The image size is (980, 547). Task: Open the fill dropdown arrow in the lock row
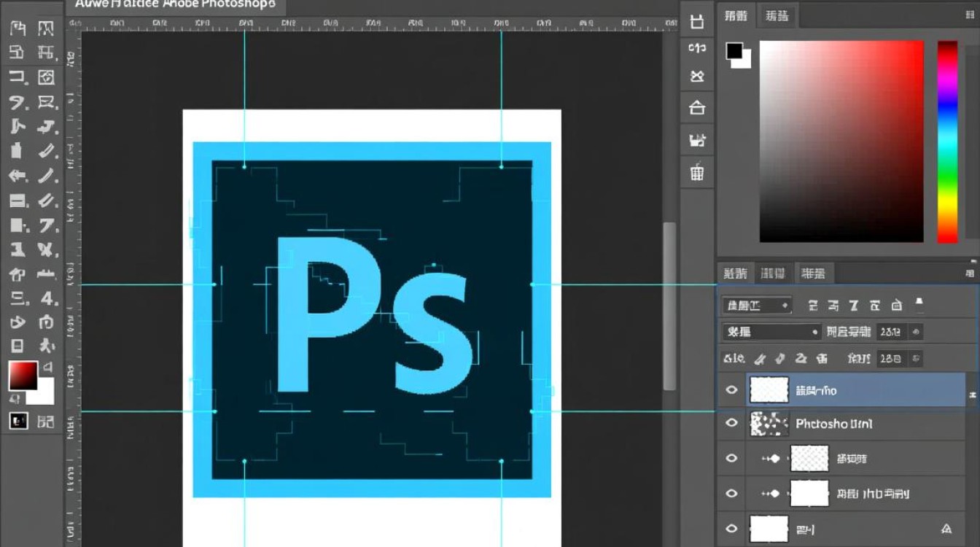tap(917, 358)
